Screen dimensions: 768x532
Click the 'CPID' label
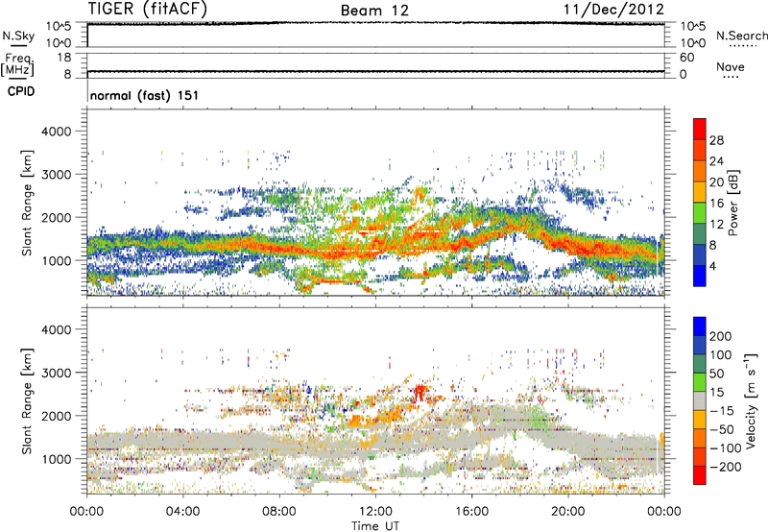coord(21,91)
